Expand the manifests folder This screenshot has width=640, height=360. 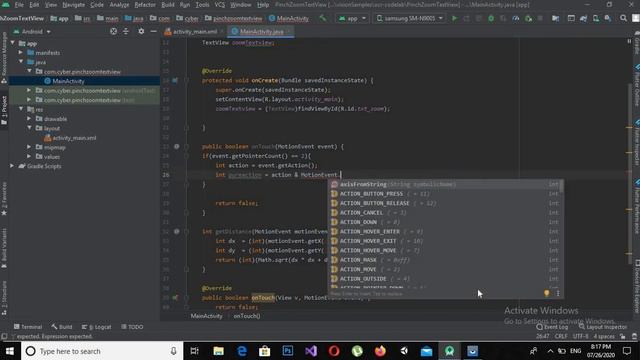[x=21, y=52]
